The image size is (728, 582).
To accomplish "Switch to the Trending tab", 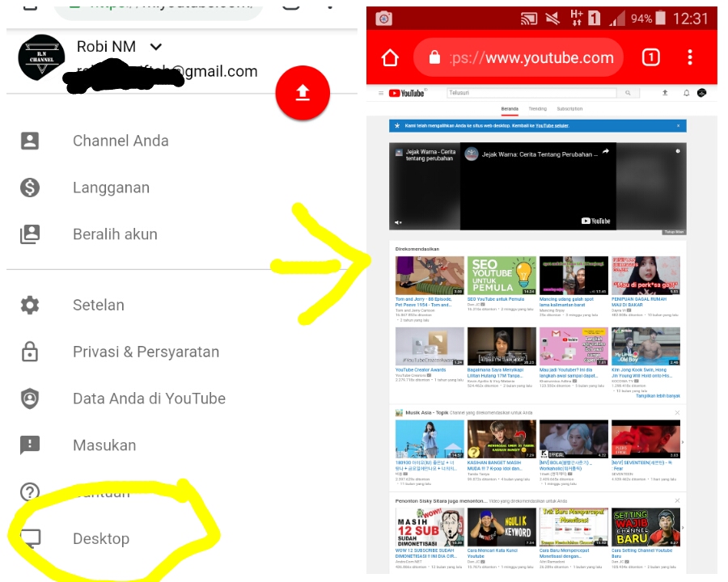I will tap(540, 108).
